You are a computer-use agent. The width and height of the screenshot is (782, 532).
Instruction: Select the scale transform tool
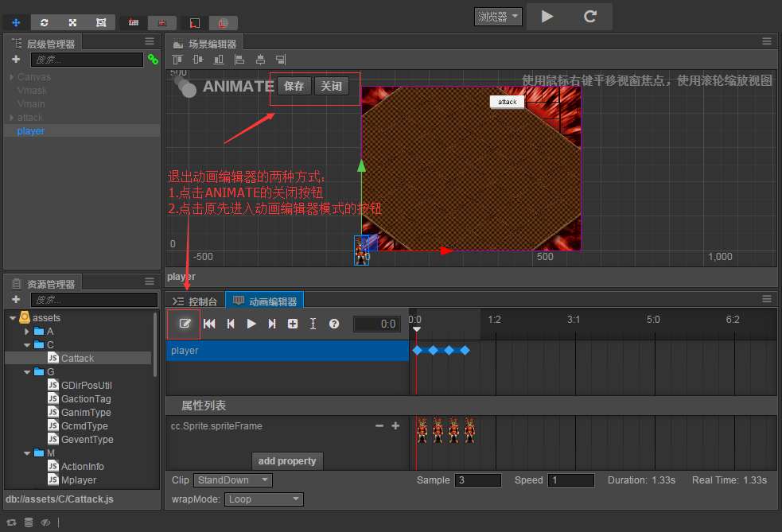tap(72, 22)
